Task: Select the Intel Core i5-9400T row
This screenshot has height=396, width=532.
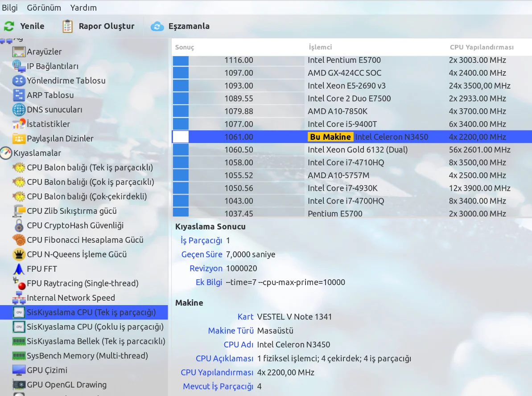Action: [352, 124]
